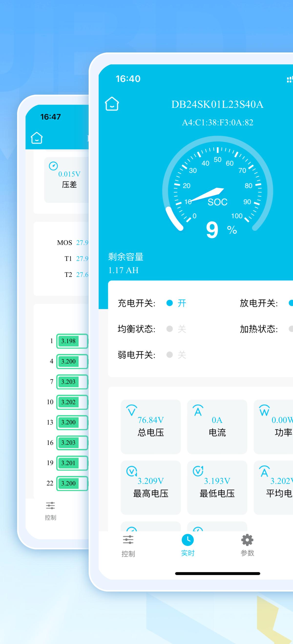Select cell 1 battery 3.198

point(72,341)
